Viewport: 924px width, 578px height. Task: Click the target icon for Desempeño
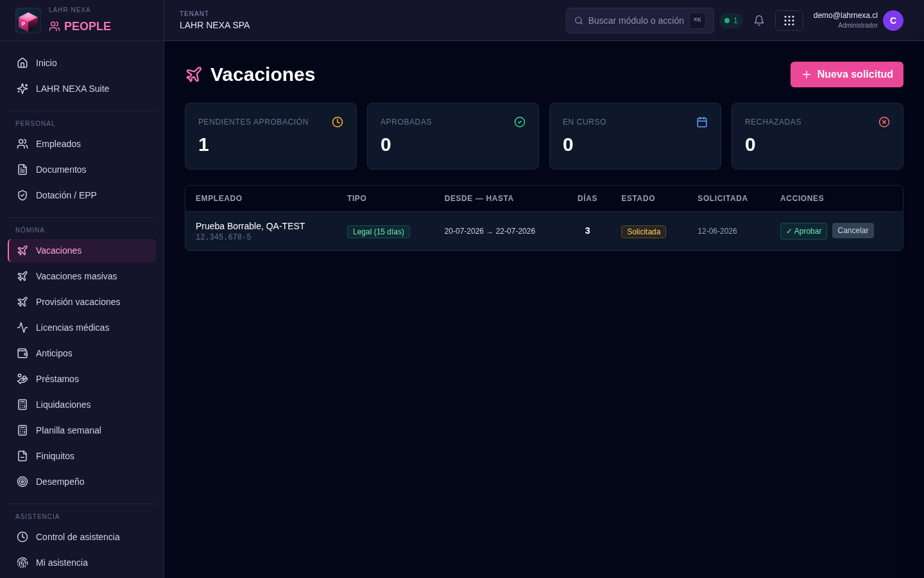coord(22,482)
